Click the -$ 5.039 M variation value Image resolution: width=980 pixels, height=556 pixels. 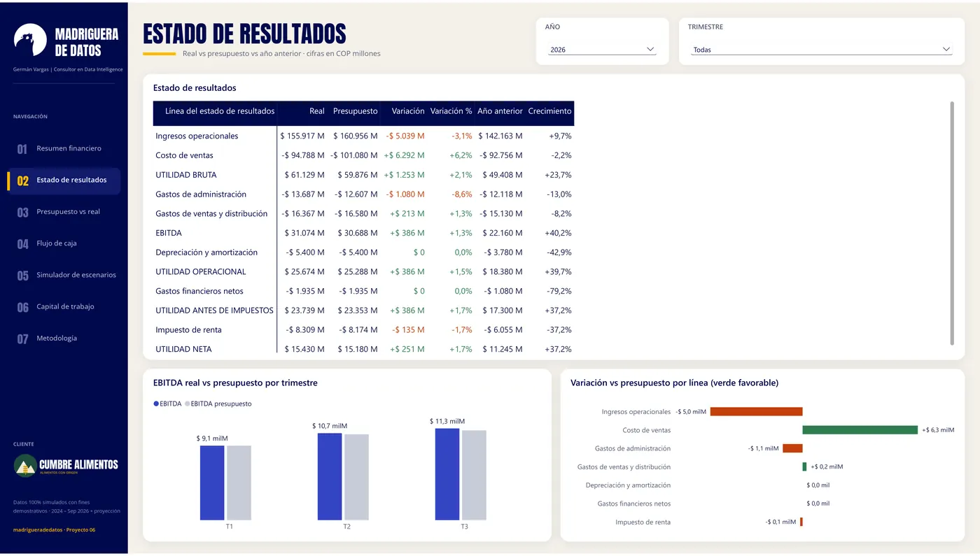(x=405, y=136)
